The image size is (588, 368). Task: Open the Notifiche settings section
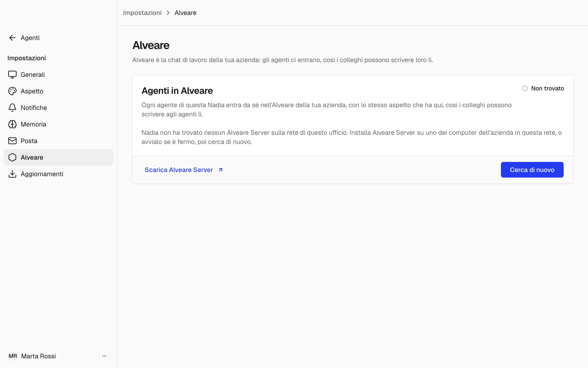(59, 108)
